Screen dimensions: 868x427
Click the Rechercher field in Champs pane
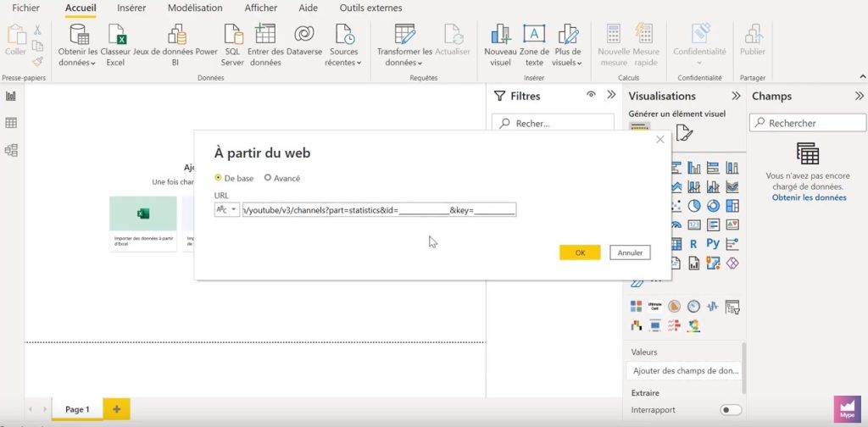coord(808,123)
